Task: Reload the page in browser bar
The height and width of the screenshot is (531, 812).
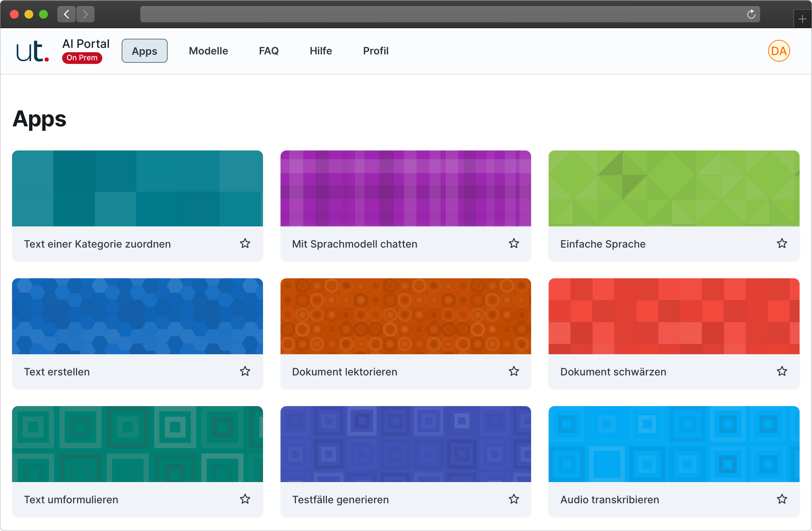Action: pyautogui.click(x=751, y=14)
